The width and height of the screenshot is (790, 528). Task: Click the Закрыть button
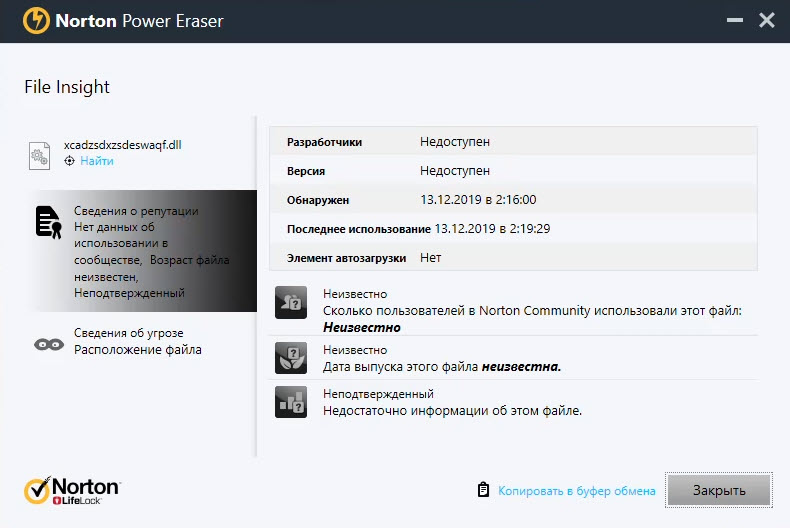pyautogui.click(x=719, y=490)
